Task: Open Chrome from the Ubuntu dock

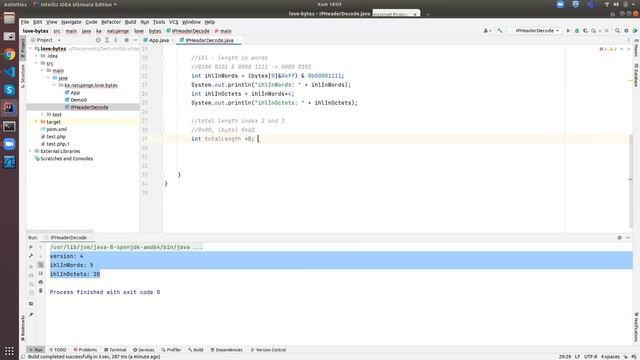Action: 9,54
